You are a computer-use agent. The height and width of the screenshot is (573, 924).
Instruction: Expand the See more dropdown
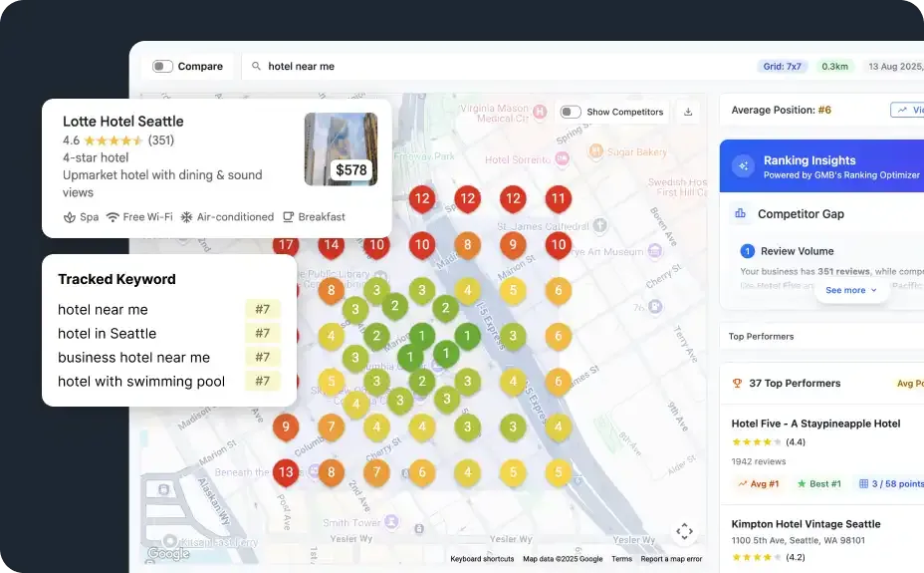pyautogui.click(x=851, y=290)
